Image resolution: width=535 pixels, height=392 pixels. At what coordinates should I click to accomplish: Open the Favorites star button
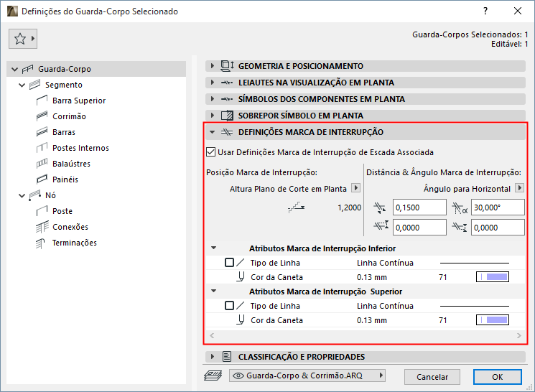point(23,39)
